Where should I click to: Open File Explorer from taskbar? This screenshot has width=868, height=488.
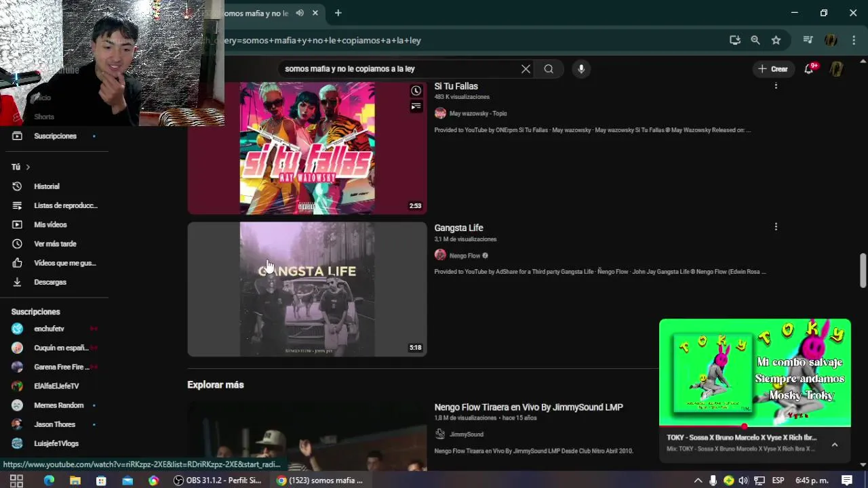point(75,481)
